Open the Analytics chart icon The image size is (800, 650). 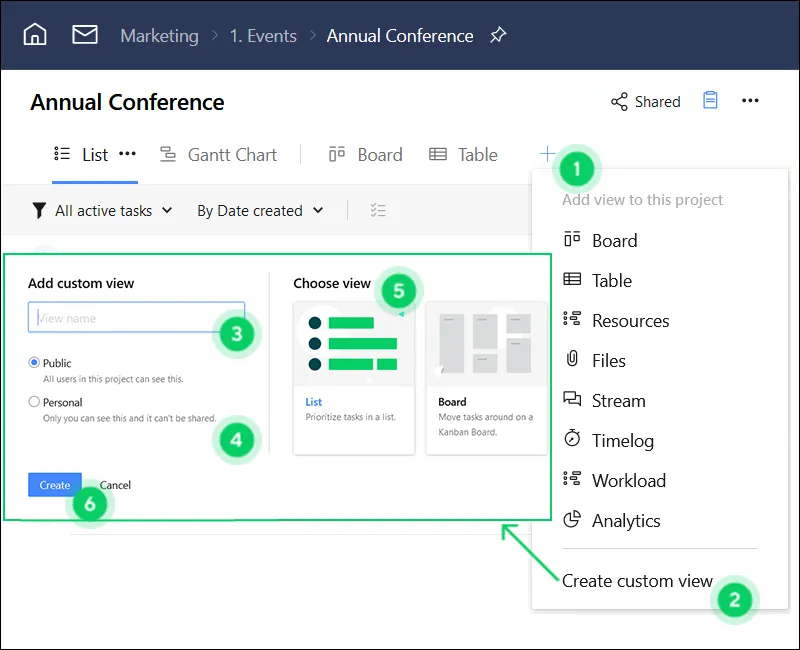[574, 520]
